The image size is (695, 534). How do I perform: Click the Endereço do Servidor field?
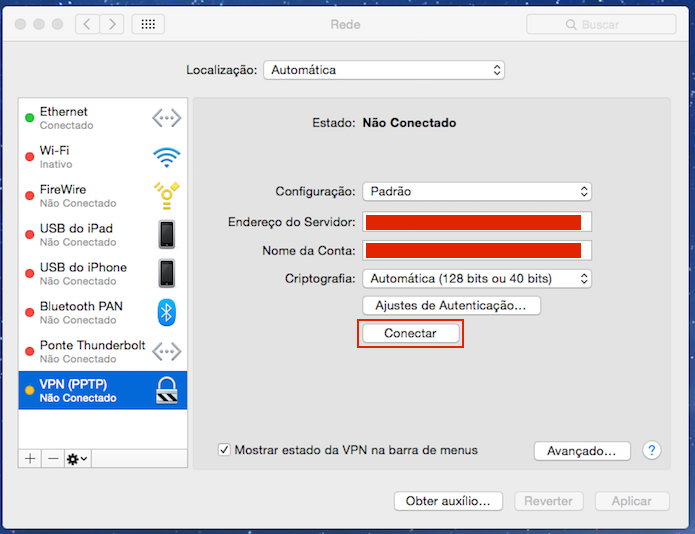(x=477, y=222)
